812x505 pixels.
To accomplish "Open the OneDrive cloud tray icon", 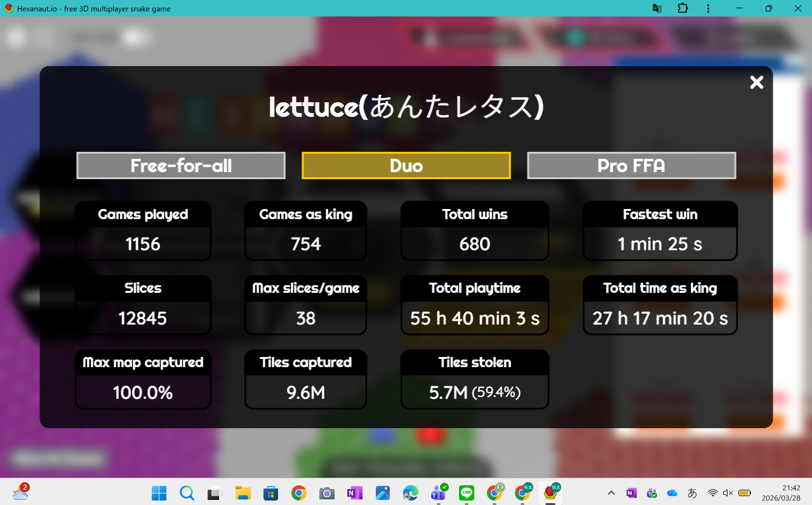I will click(x=672, y=493).
